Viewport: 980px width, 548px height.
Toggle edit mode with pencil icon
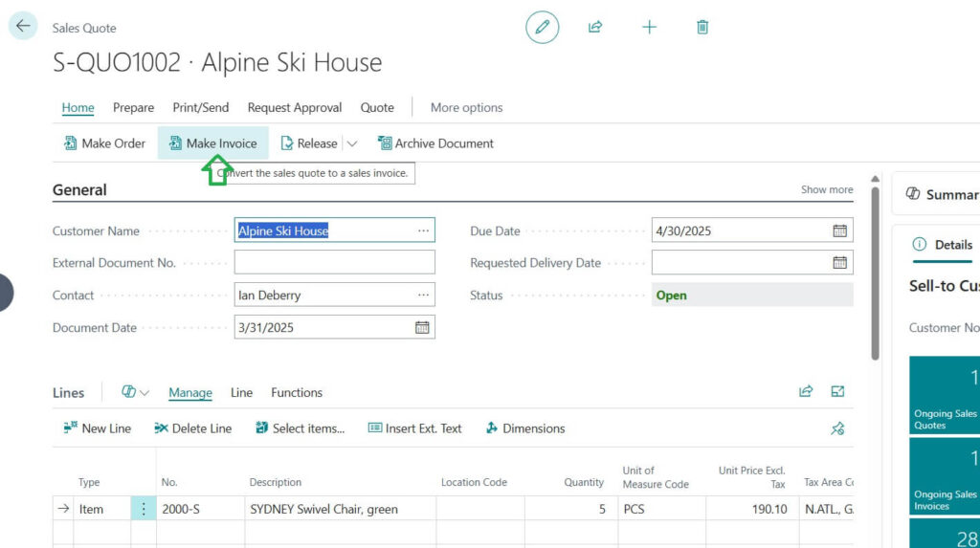(x=542, y=27)
